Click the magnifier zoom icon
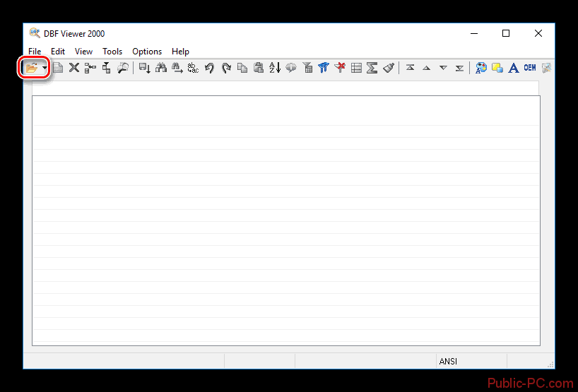This screenshot has width=578, height=392. [123, 68]
